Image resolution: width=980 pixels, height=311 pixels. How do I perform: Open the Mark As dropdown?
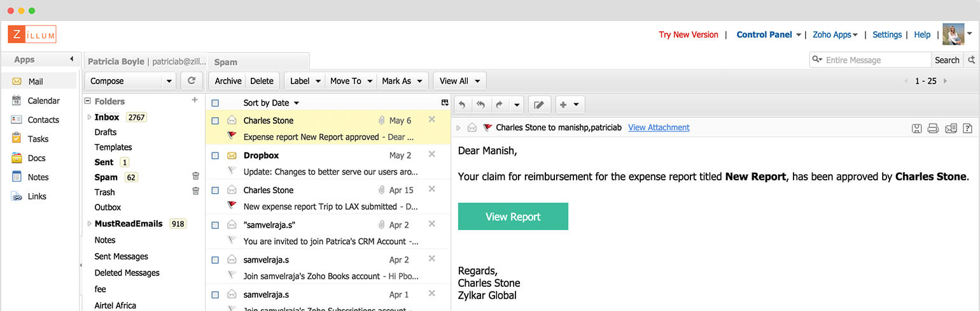tap(402, 81)
